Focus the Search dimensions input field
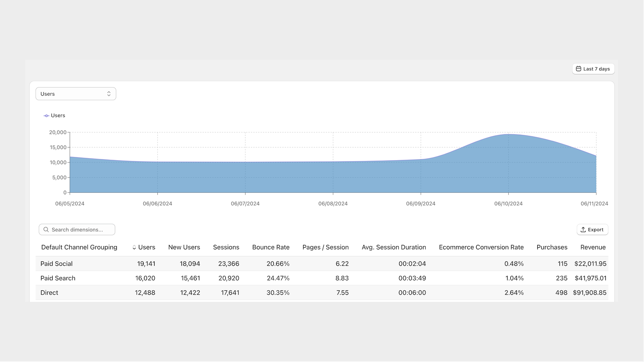Viewport: 644px width, 362px height. point(77,230)
